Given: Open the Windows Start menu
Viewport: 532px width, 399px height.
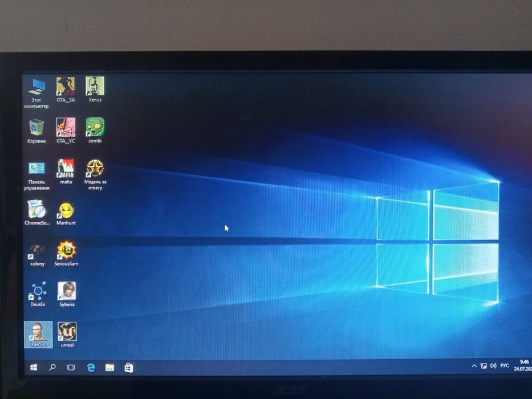Looking at the screenshot, I should tap(34, 368).
